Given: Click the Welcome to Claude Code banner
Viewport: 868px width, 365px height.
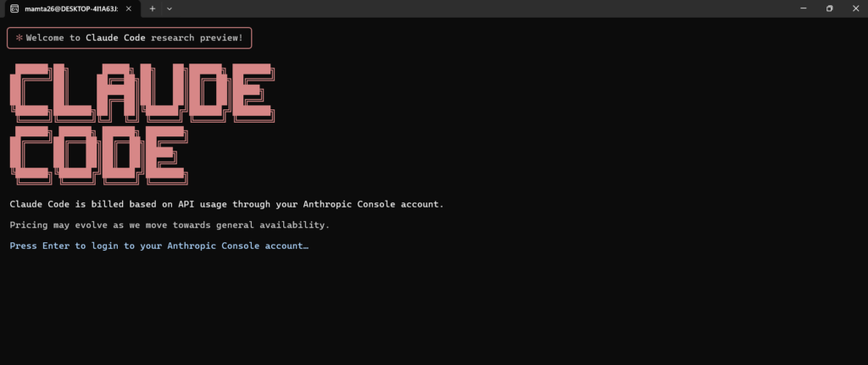Looking at the screenshot, I should 130,38.
